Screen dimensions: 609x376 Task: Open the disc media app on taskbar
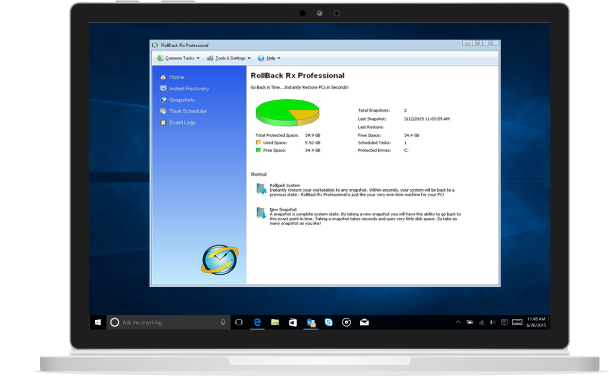tap(346, 322)
